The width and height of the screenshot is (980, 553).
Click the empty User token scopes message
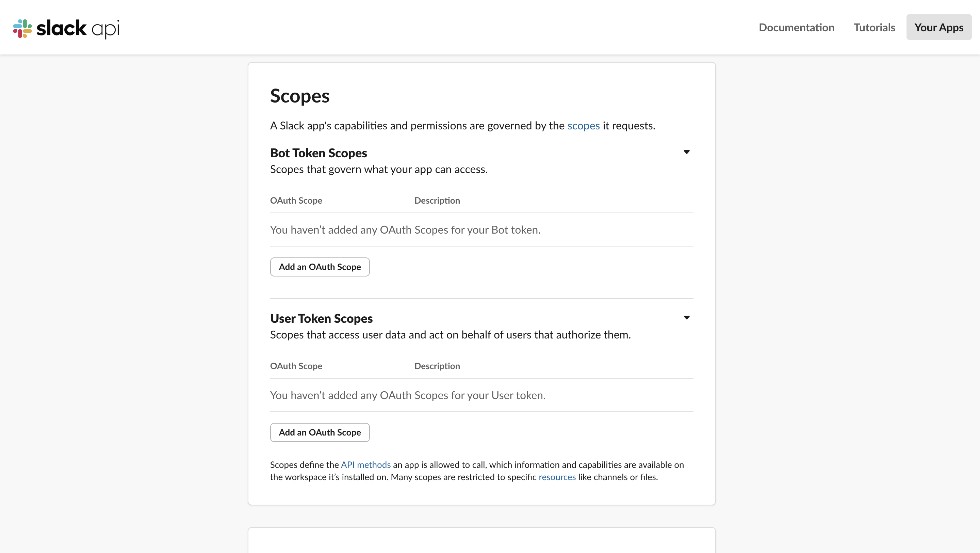click(407, 395)
